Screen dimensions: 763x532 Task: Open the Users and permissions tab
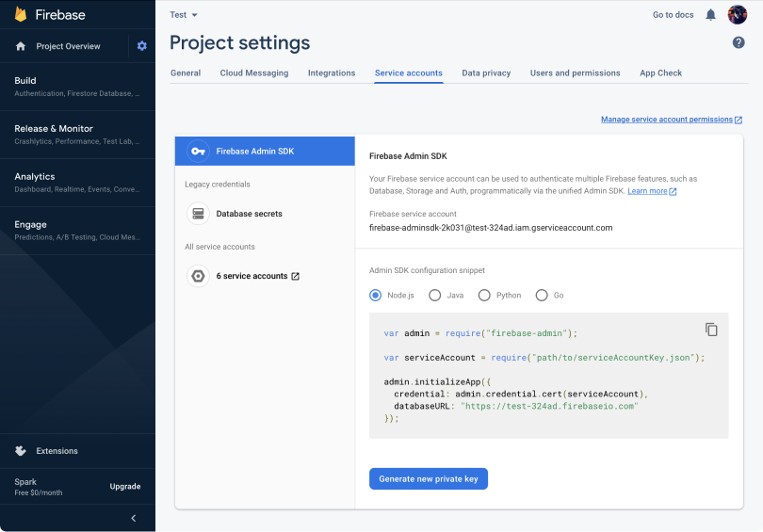[575, 73]
